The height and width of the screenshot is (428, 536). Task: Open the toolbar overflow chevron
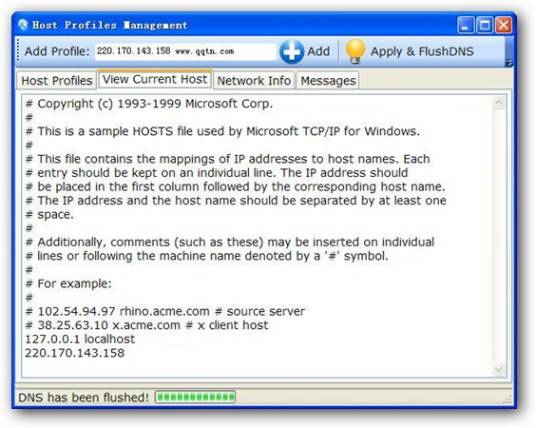(x=509, y=62)
